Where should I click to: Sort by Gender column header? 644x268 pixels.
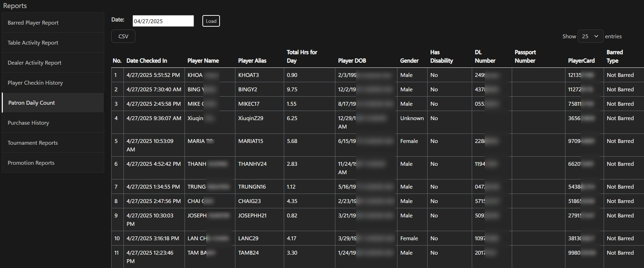[409, 61]
